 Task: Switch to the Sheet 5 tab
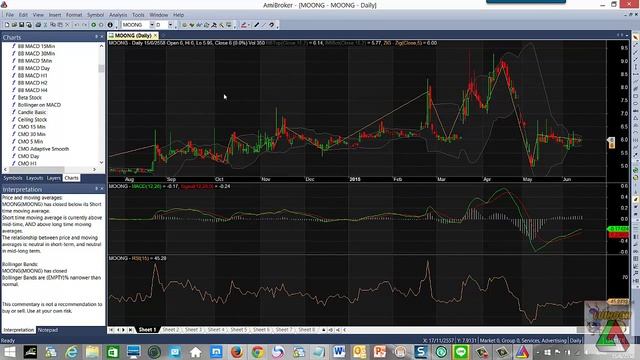[238, 329]
